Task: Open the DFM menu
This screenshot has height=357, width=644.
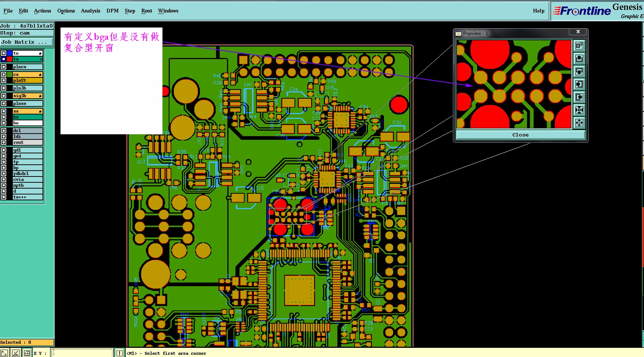Action: tap(113, 11)
